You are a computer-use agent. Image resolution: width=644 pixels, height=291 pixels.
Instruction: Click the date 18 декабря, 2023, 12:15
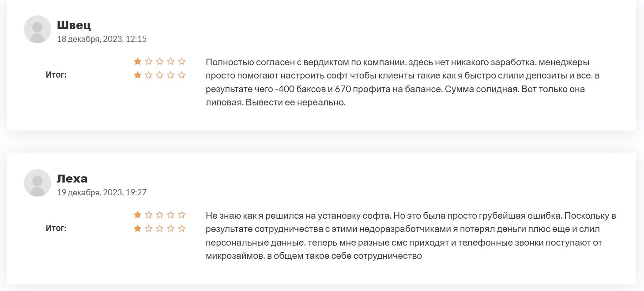tap(102, 39)
